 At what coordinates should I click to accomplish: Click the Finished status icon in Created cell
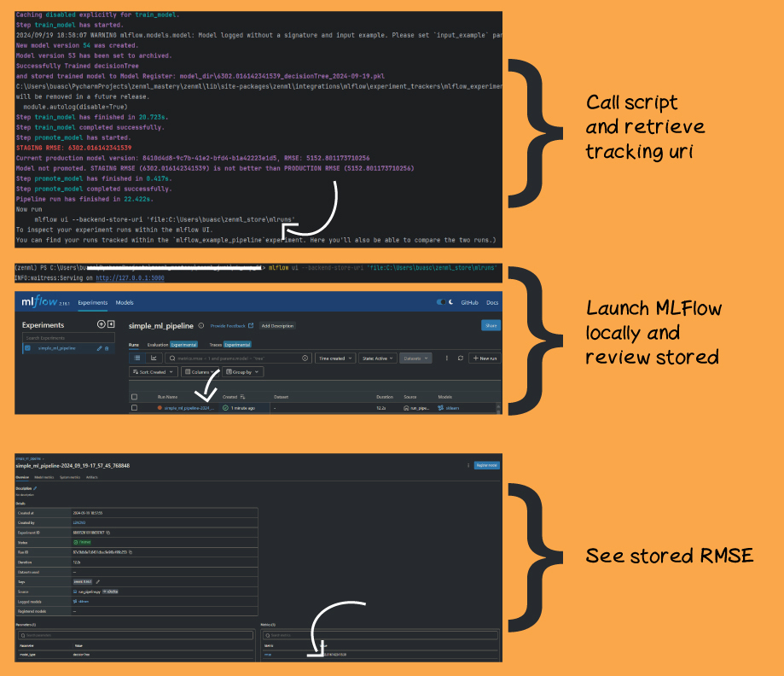(x=225, y=408)
